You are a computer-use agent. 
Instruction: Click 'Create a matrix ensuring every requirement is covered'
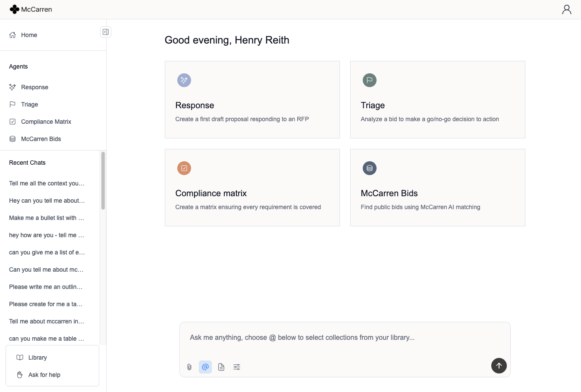248,207
